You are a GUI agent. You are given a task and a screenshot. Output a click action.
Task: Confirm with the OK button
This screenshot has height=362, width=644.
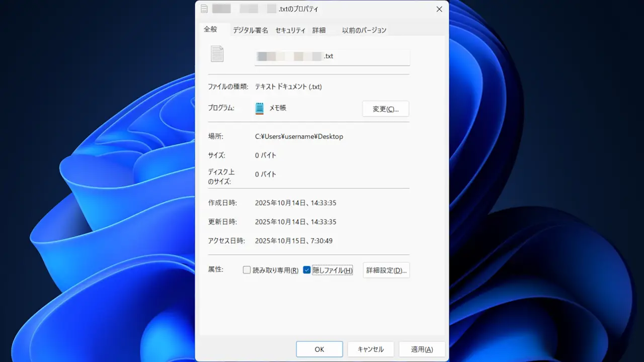tap(319, 349)
